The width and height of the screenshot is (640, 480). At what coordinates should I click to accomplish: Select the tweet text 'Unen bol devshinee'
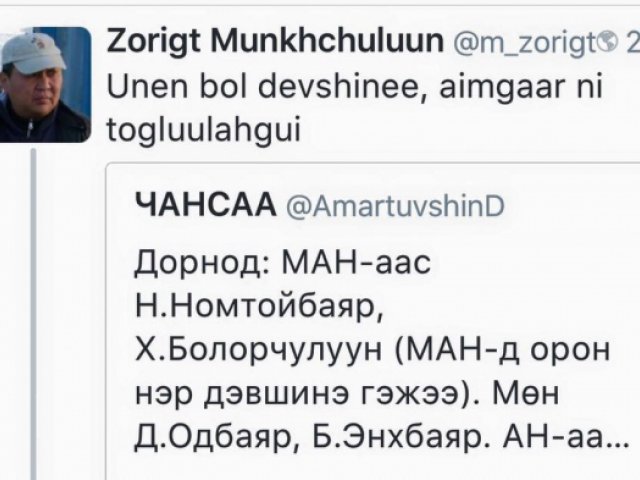263,87
